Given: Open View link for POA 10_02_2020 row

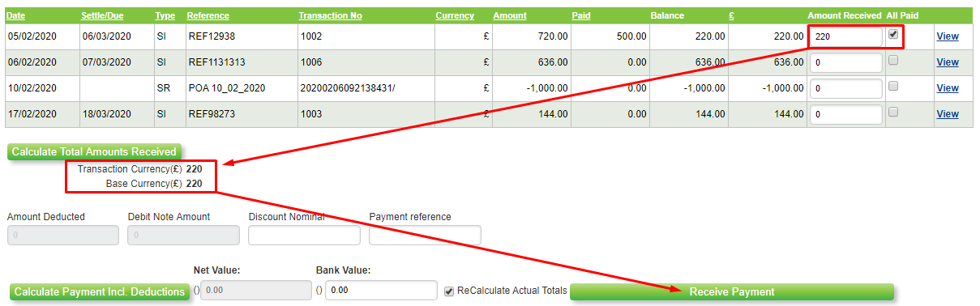Looking at the screenshot, I should (947, 88).
